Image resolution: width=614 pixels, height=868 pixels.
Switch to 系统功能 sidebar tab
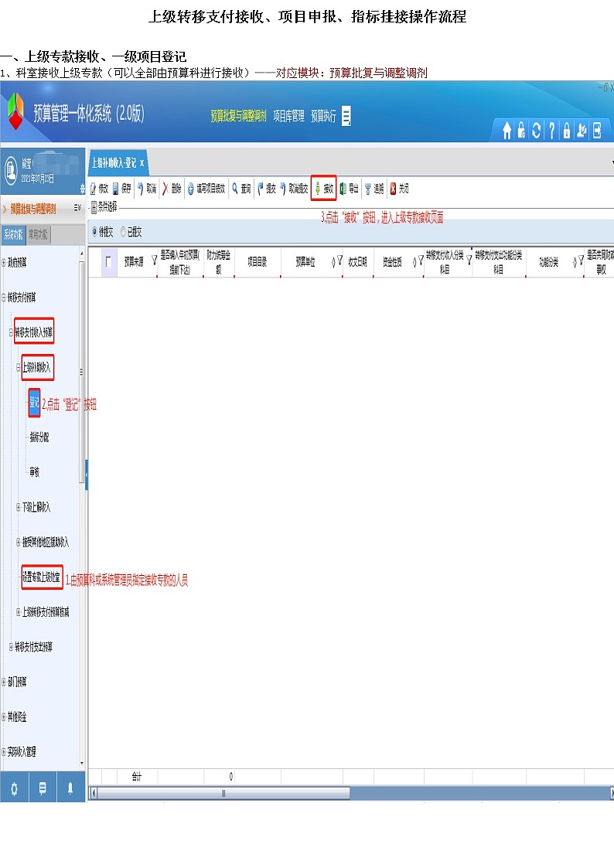click(x=13, y=234)
